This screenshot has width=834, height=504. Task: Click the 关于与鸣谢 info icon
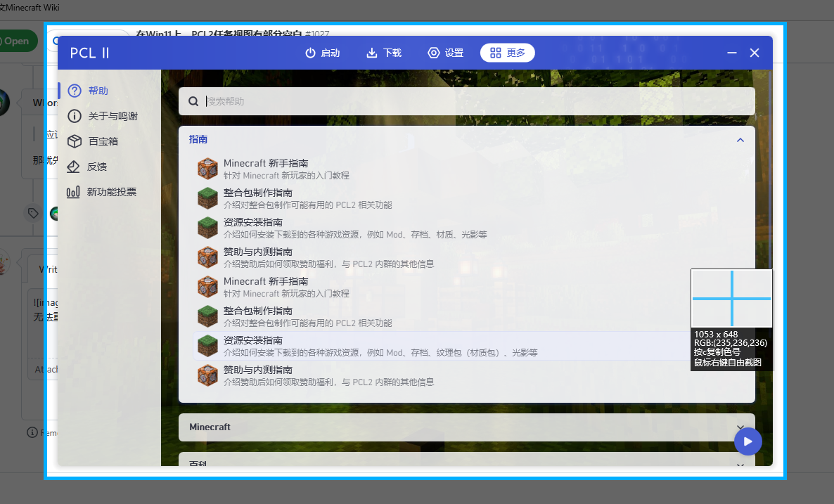(x=74, y=116)
